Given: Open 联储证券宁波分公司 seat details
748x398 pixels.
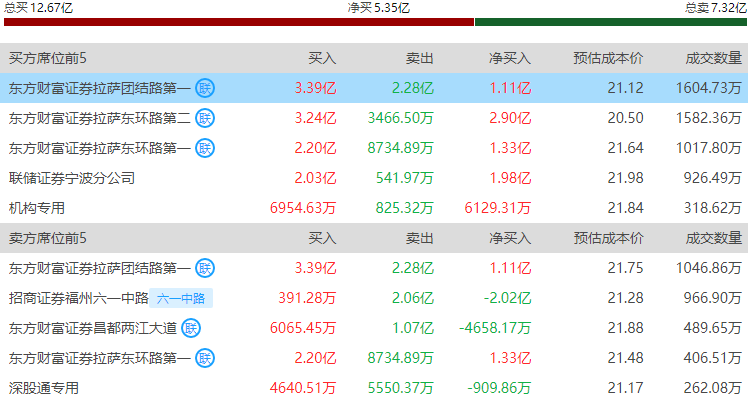Looking at the screenshot, I should [72, 178].
